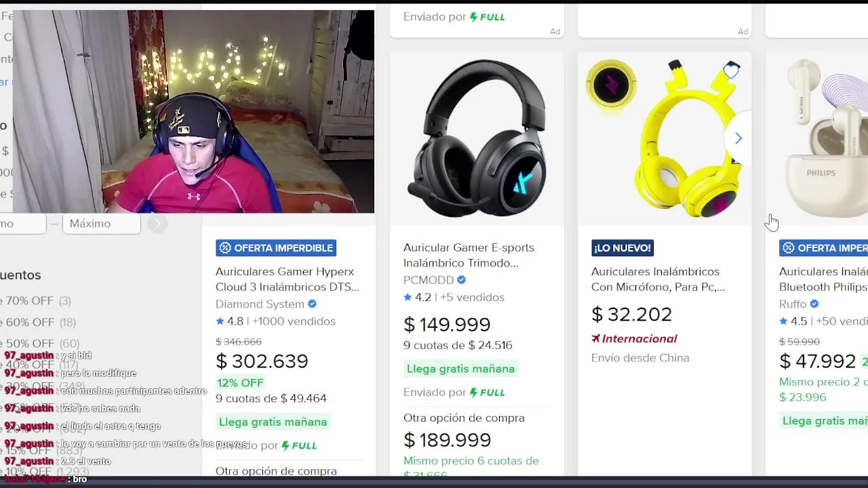Open Auricular Gamer E-sports Inalámbrico listing

tap(469, 256)
